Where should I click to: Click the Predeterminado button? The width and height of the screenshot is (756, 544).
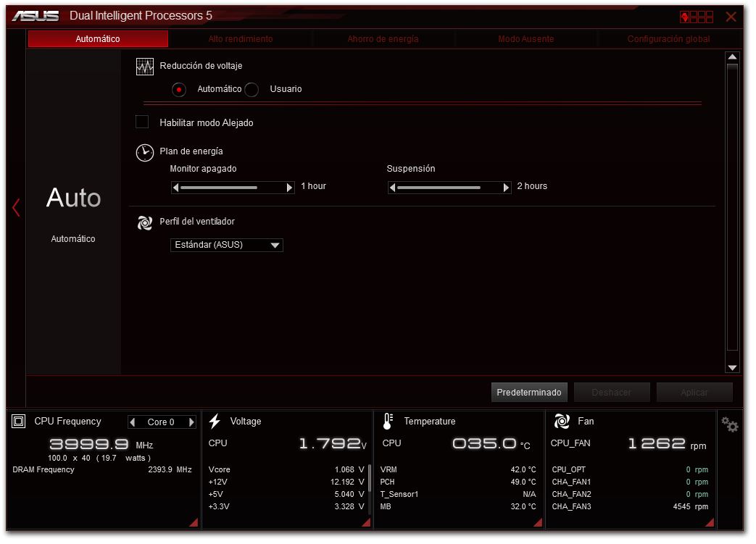coord(529,393)
